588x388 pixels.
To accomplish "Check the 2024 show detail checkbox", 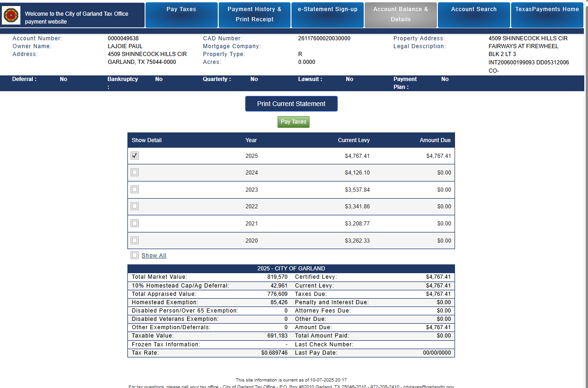I will (x=134, y=172).
